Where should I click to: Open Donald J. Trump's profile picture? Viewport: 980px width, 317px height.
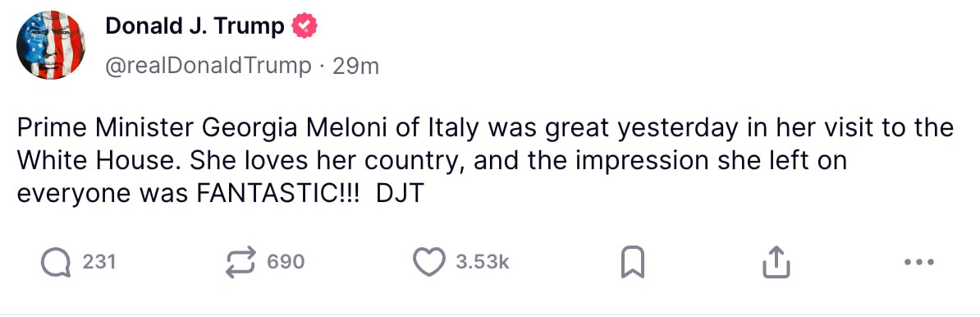point(51,45)
